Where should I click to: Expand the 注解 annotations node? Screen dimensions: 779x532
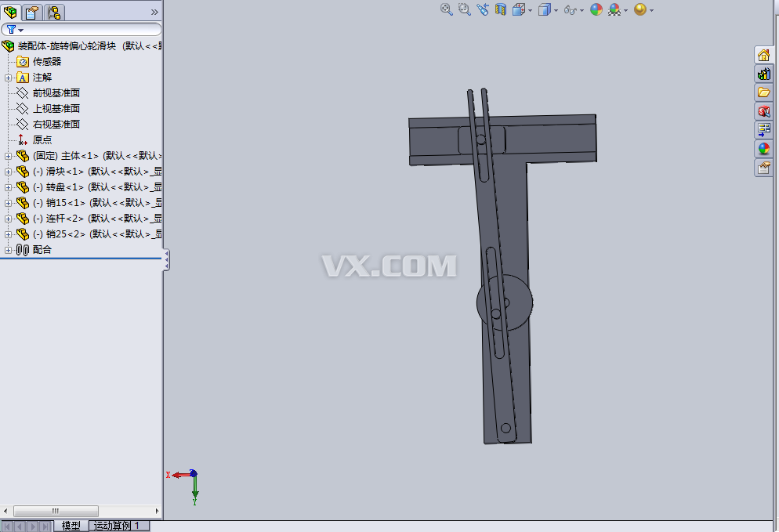pyautogui.click(x=8, y=78)
